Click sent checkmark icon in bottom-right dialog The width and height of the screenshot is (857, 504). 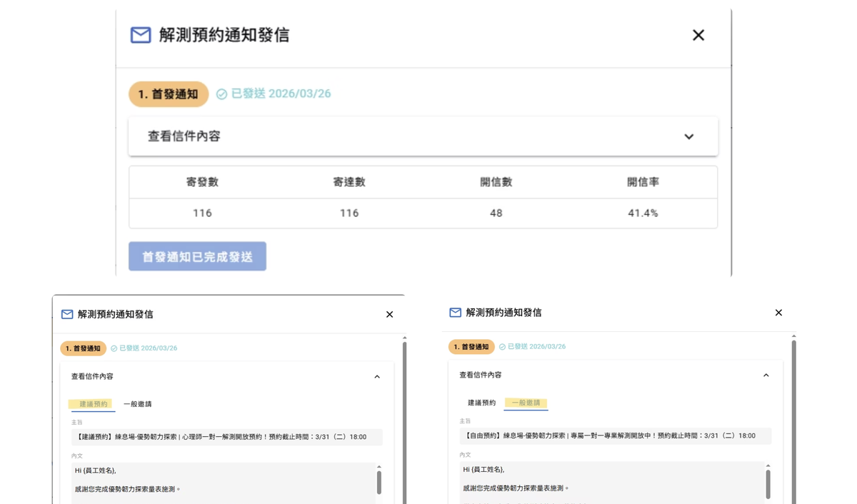(502, 347)
